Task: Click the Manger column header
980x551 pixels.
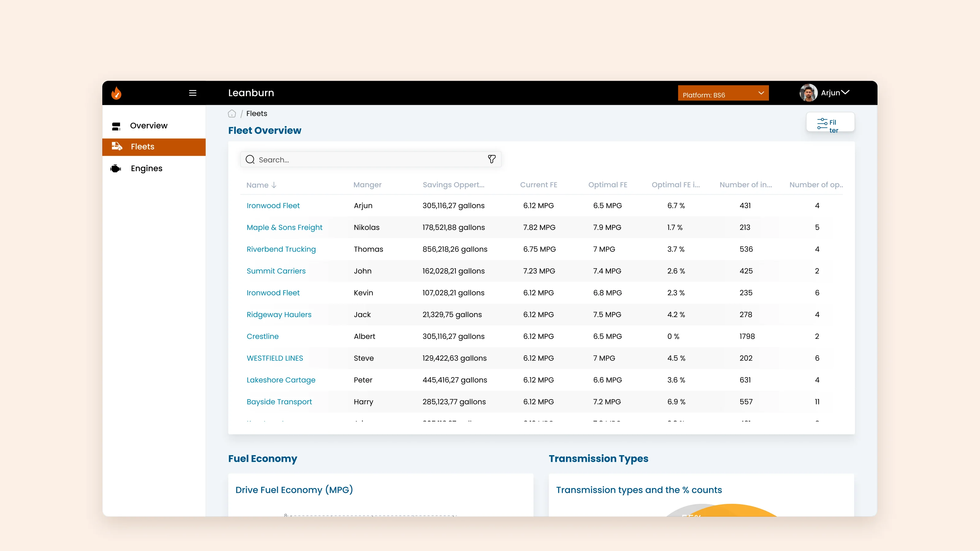Action: [x=367, y=185]
